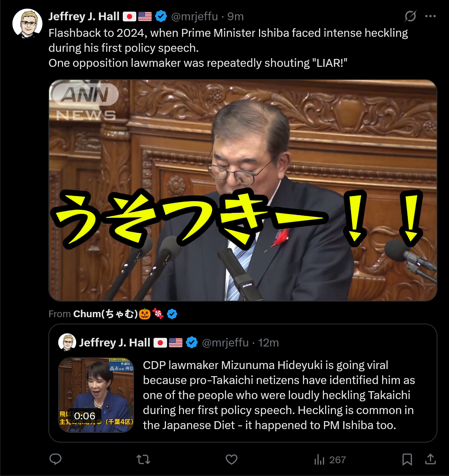Open the three-dot more options menu
Screen dimensions: 449x476
431,16
